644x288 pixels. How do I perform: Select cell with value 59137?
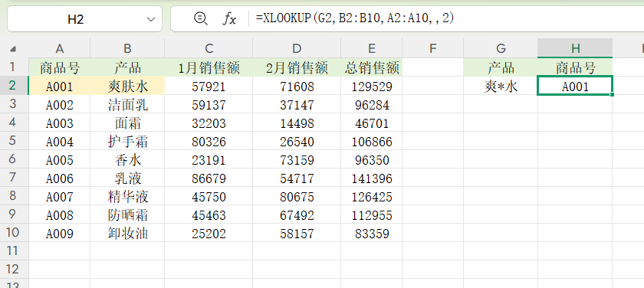coord(209,104)
